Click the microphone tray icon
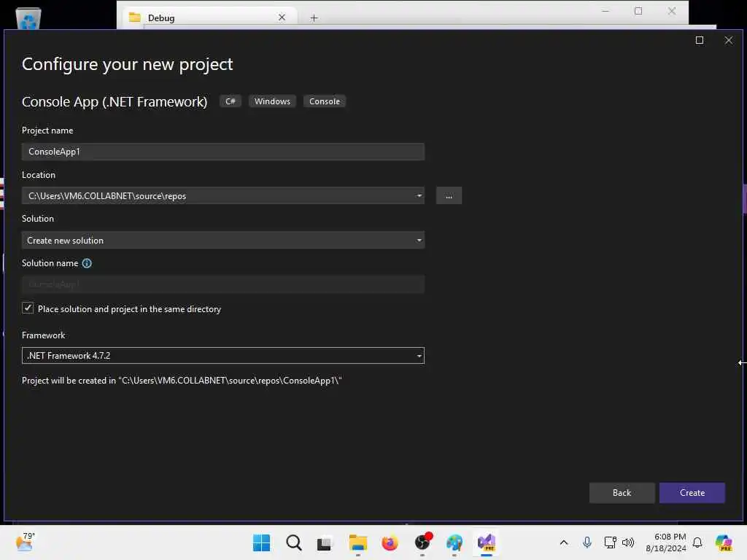747x560 pixels. (587, 542)
